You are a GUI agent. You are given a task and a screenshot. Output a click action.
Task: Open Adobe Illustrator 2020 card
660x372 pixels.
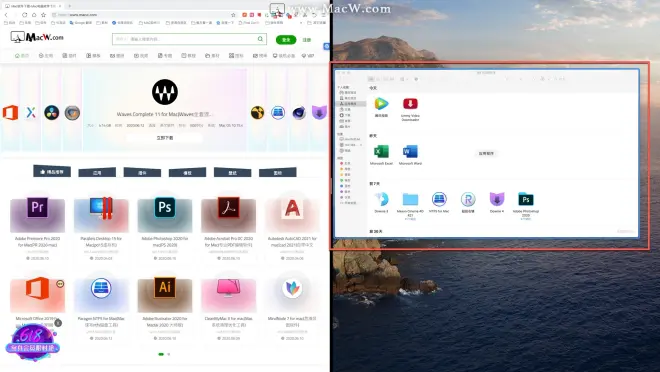tap(165, 308)
